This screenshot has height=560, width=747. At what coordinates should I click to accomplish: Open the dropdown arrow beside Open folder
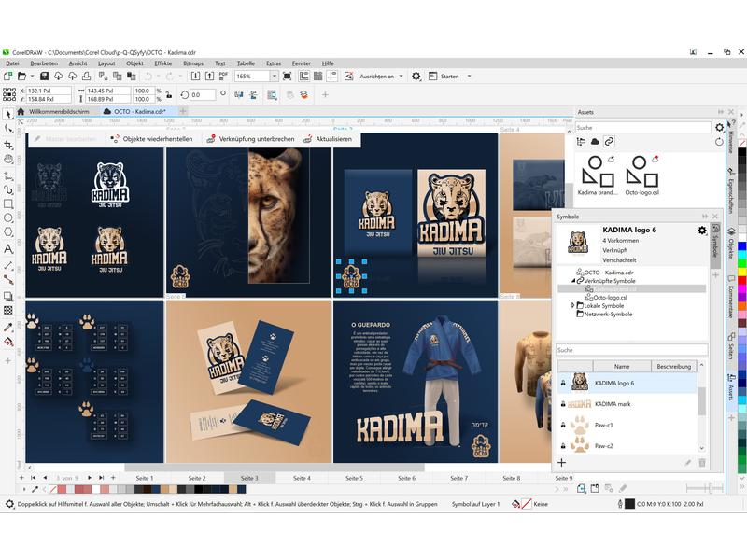click(x=32, y=77)
